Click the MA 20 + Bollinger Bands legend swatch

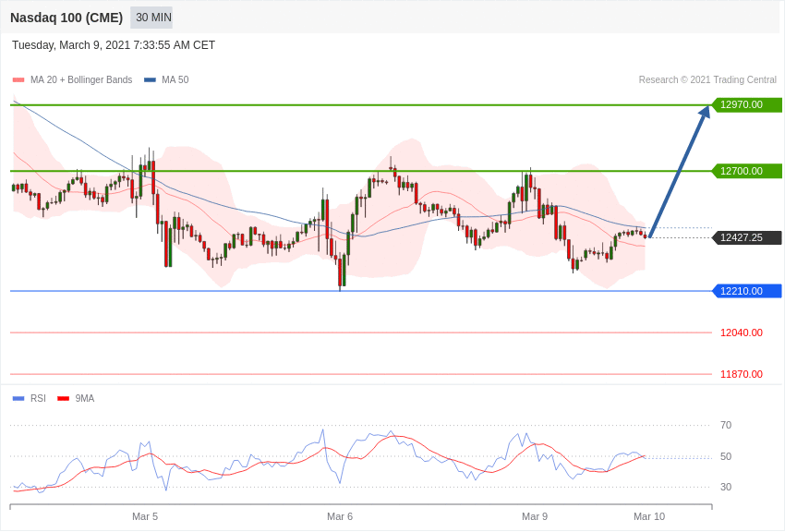[18, 79]
